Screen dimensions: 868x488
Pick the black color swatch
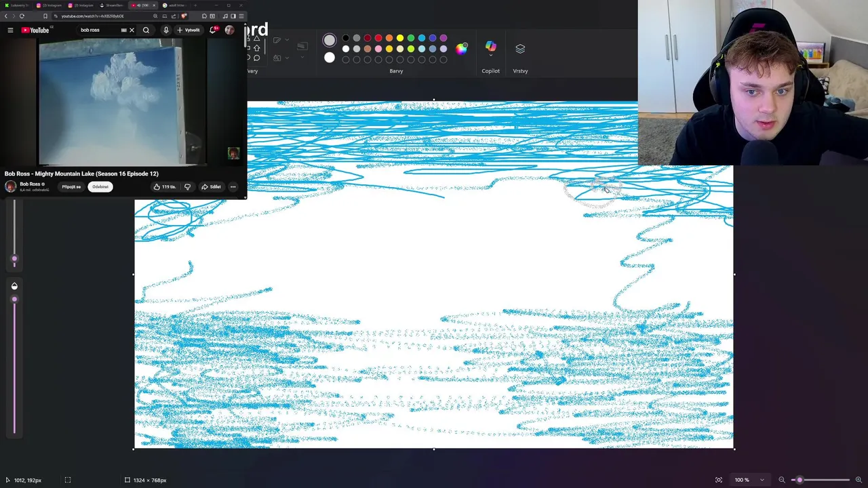pyautogui.click(x=346, y=38)
